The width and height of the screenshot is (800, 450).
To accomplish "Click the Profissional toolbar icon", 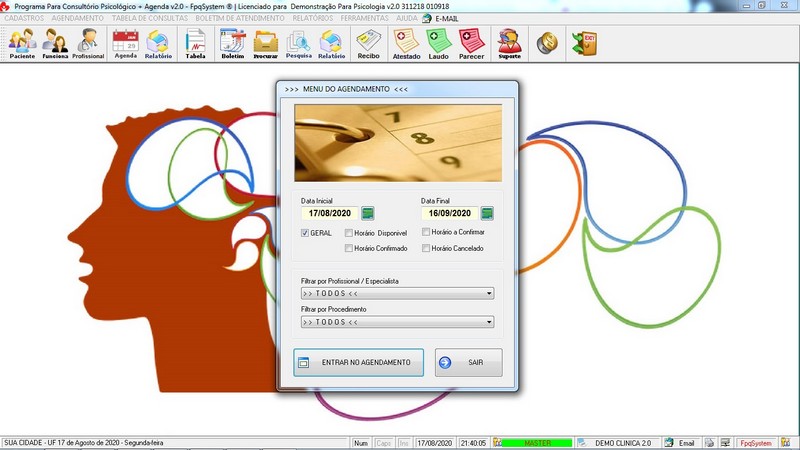I will click(x=88, y=43).
